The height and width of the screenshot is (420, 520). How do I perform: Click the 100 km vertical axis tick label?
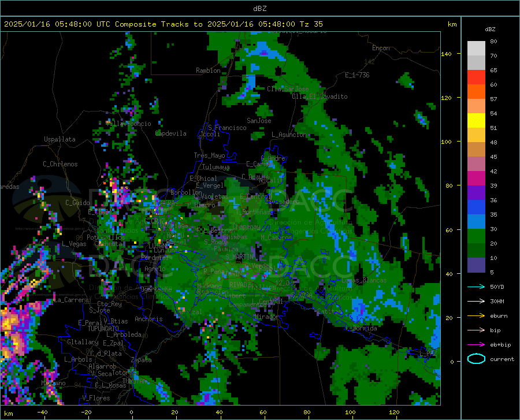pyautogui.click(x=446, y=142)
